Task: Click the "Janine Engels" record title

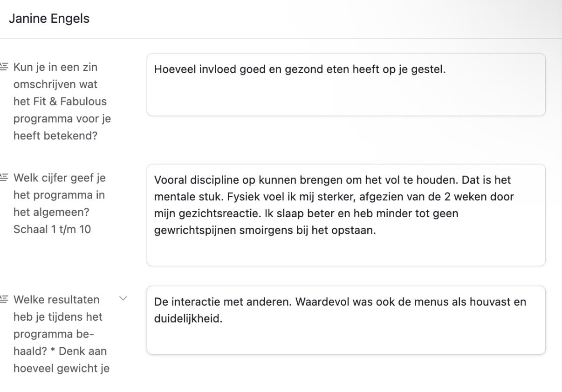Action: coord(49,19)
